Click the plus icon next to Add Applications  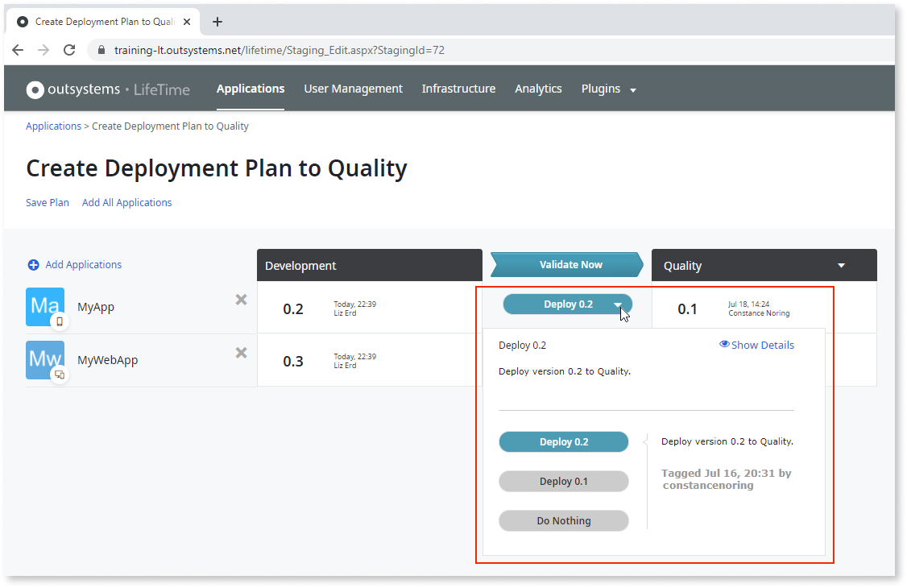coord(32,264)
